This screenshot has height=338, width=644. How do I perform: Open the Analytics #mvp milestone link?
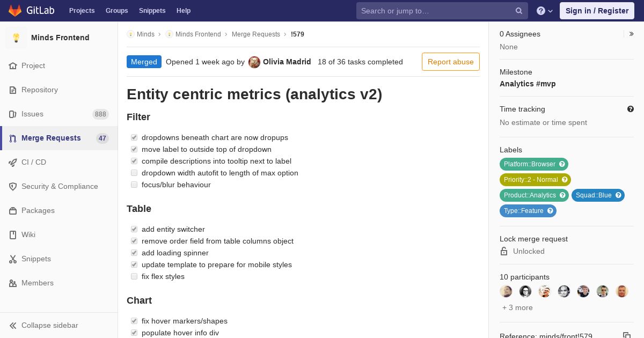pyautogui.click(x=528, y=84)
